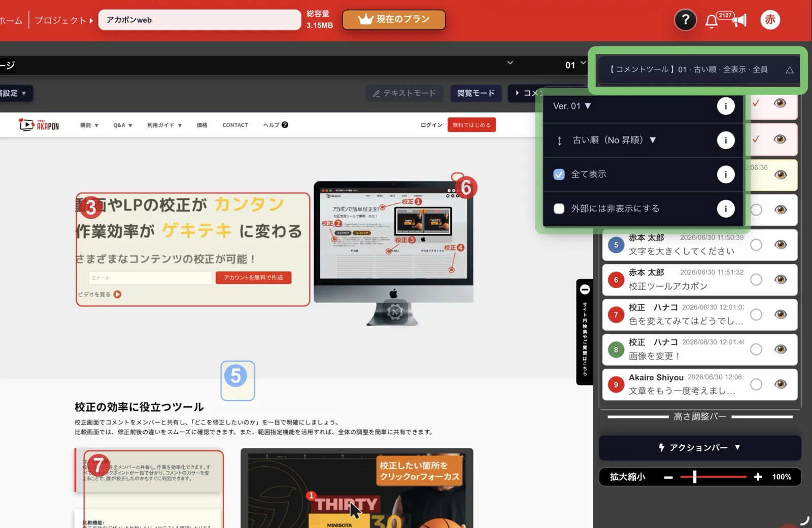Open comment by 校正 ハナコ about 画像を変更！
The image size is (812, 528).
click(x=699, y=349)
